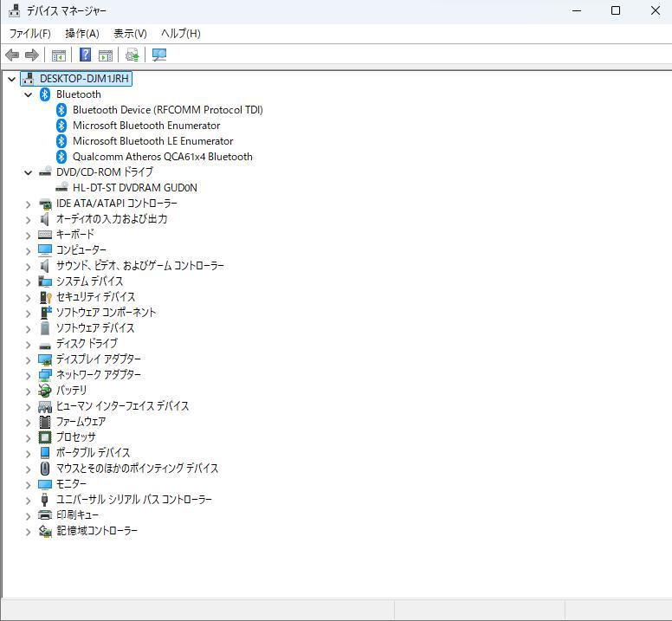
Task: Select Microsoft Bluetooth LE Enumerator
Action: coord(152,141)
